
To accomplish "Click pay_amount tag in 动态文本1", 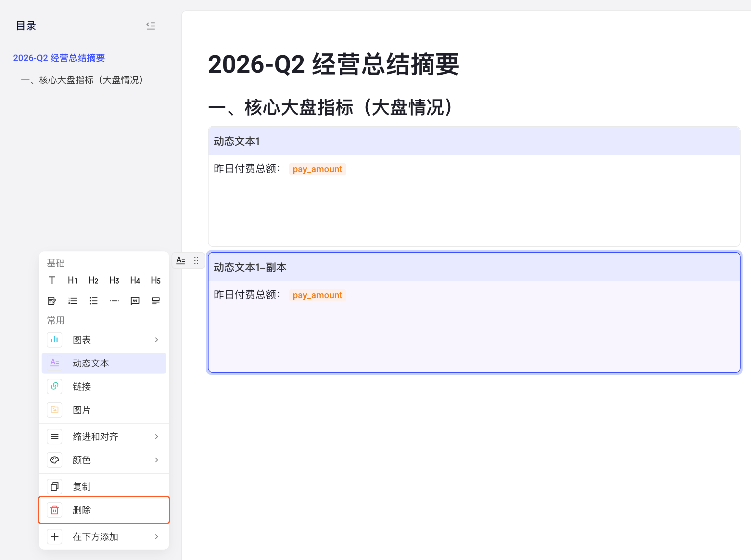I will tap(317, 169).
